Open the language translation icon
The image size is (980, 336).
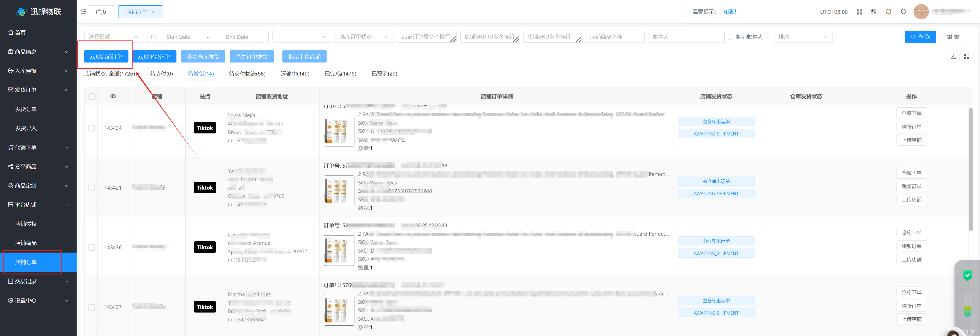[x=874, y=12]
